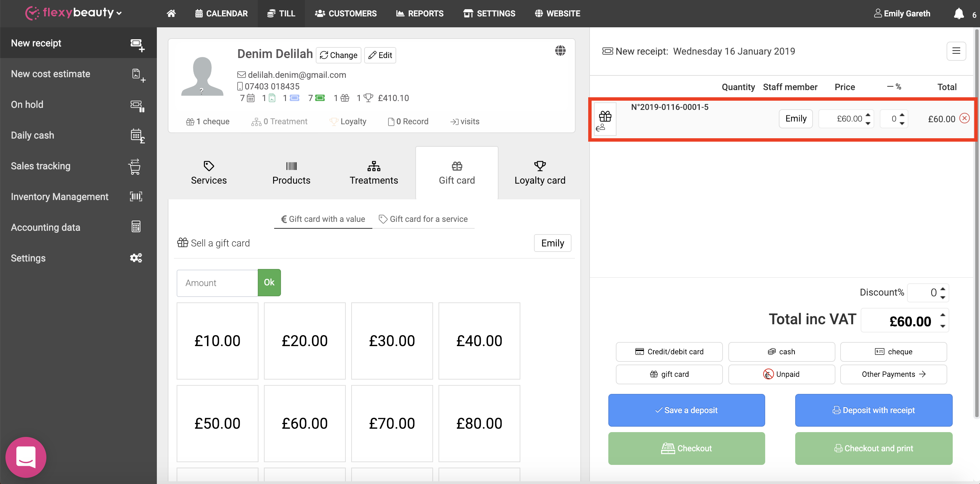Pay with cheque
Viewport: 980px width, 484px height.
point(893,352)
